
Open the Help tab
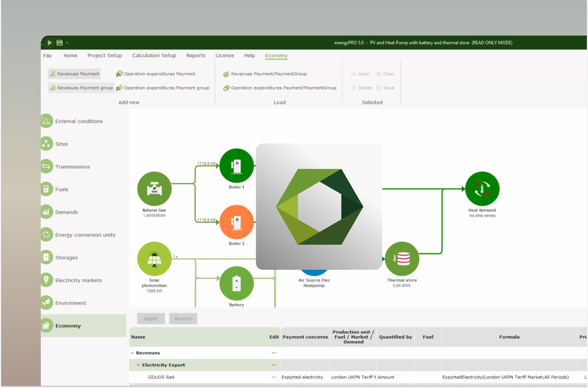coord(249,55)
